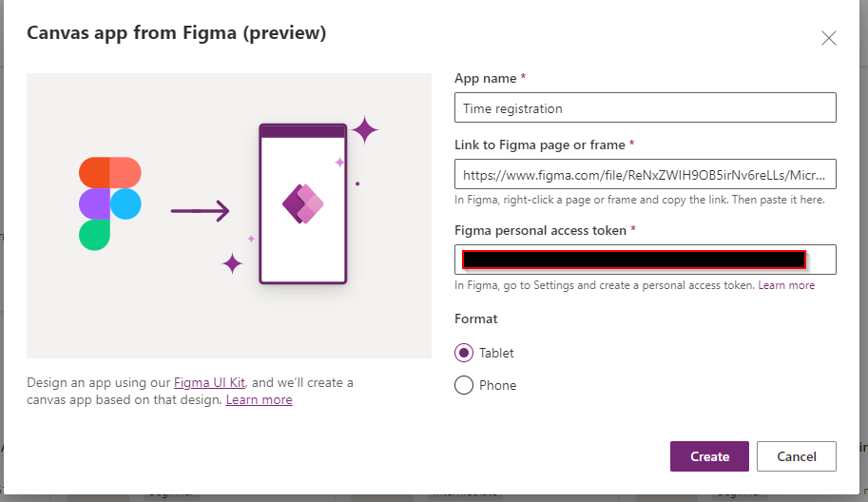Click the Figma personal access token field
This screenshot has height=502, width=868.
pos(646,260)
